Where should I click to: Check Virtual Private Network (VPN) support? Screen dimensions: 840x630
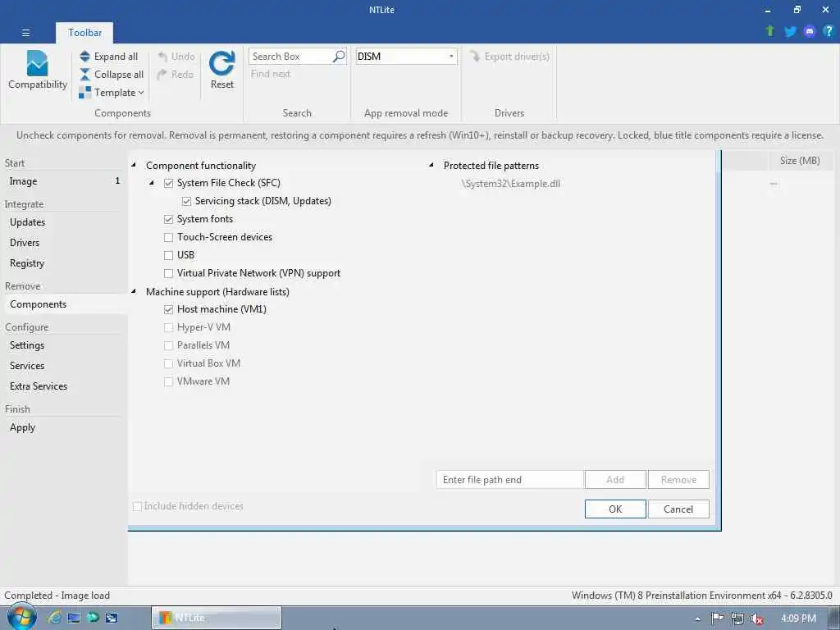click(x=168, y=274)
